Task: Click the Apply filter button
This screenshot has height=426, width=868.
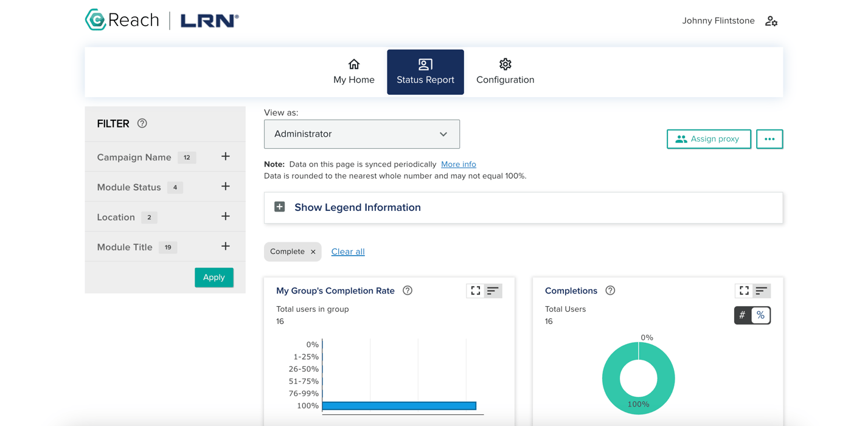Action: tap(214, 277)
